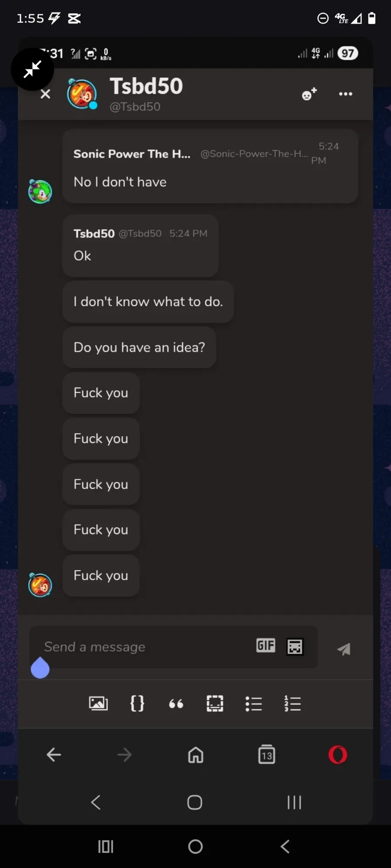Add a blockquote with the quote icon
Viewport: 391px width, 868px height.
click(176, 704)
